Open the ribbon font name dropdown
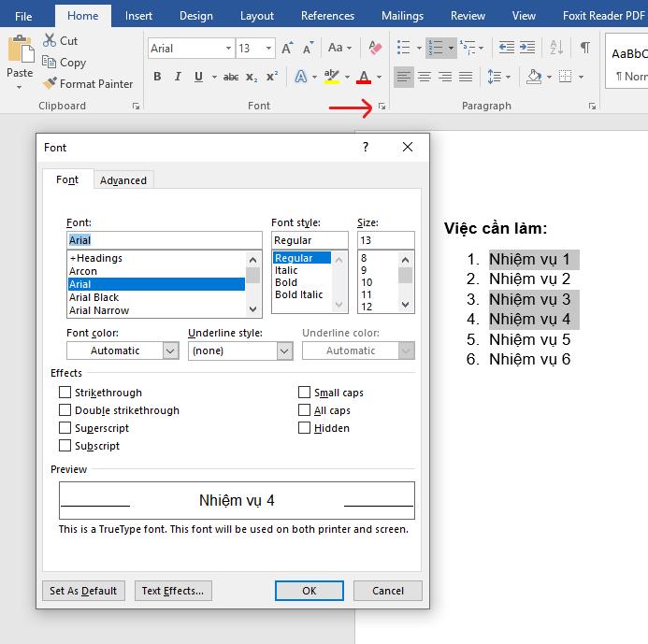Screen dimensions: 648x644 (228, 49)
